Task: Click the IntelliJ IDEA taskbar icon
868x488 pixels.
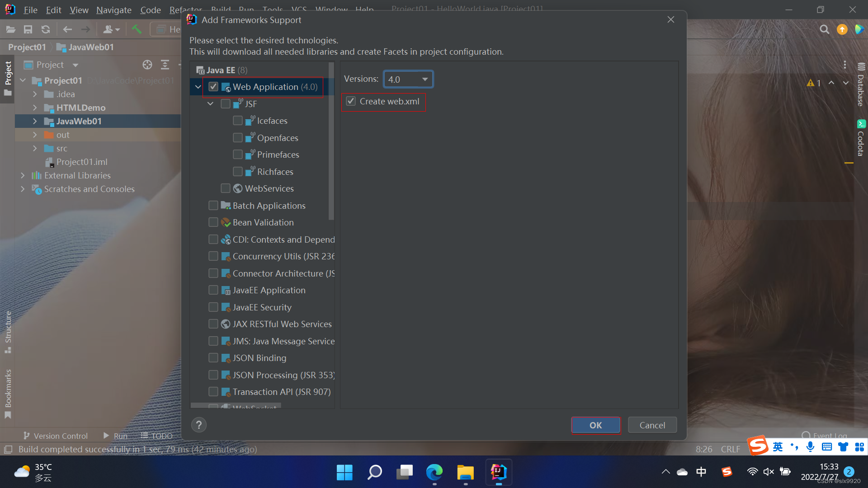Action: coord(499,473)
